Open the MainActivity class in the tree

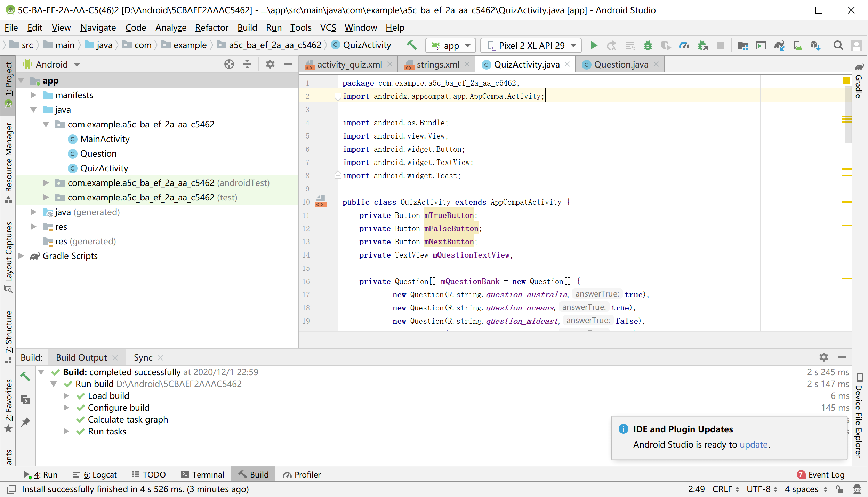[x=105, y=139]
